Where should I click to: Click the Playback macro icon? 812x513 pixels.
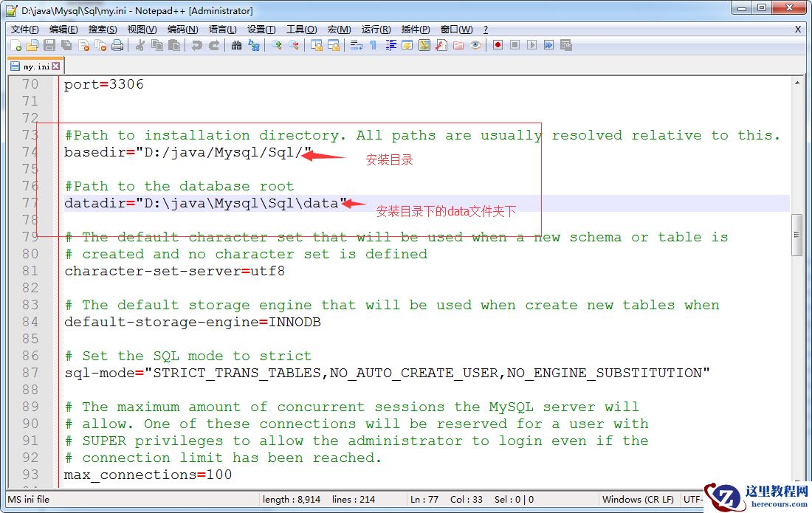click(x=531, y=46)
